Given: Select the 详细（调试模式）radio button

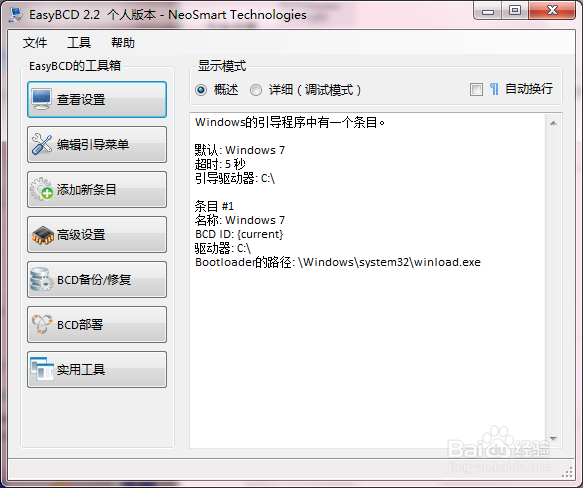Looking at the screenshot, I should click(256, 90).
